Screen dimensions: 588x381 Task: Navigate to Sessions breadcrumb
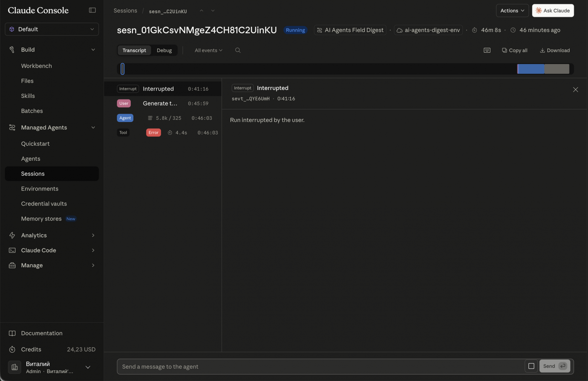click(x=125, y=11)
